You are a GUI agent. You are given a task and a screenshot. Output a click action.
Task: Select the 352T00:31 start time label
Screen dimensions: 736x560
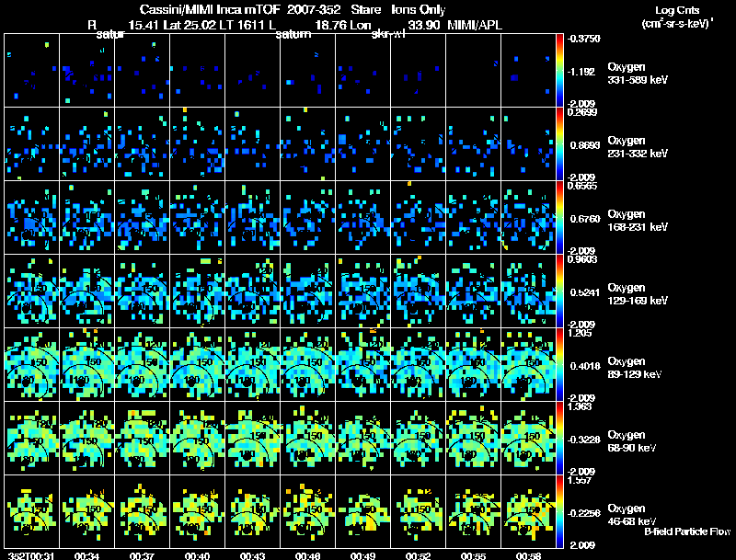click(28, 555)
